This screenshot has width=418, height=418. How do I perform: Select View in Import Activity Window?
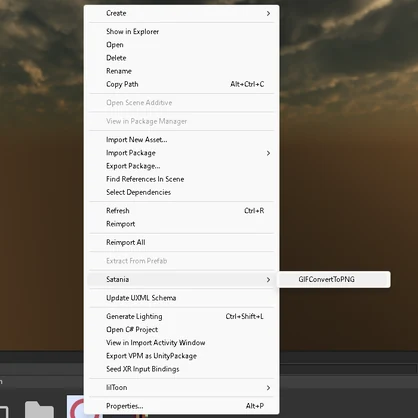(x=181, y=343)
